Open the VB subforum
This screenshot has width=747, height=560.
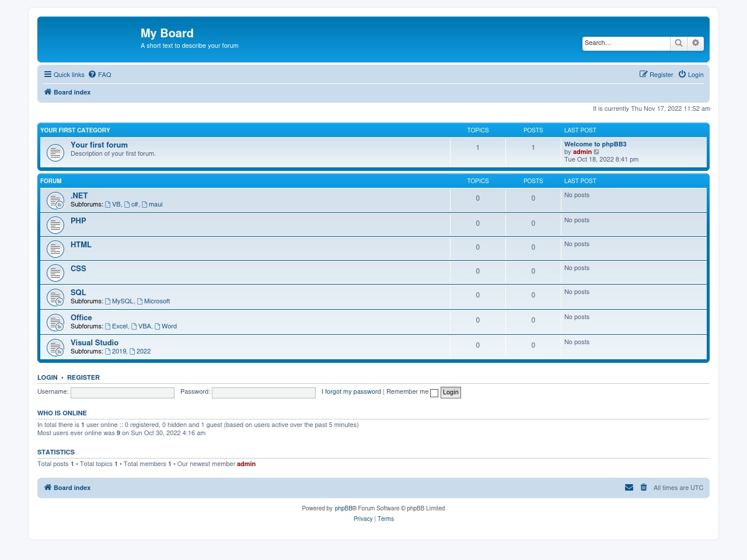pos(113,204)
